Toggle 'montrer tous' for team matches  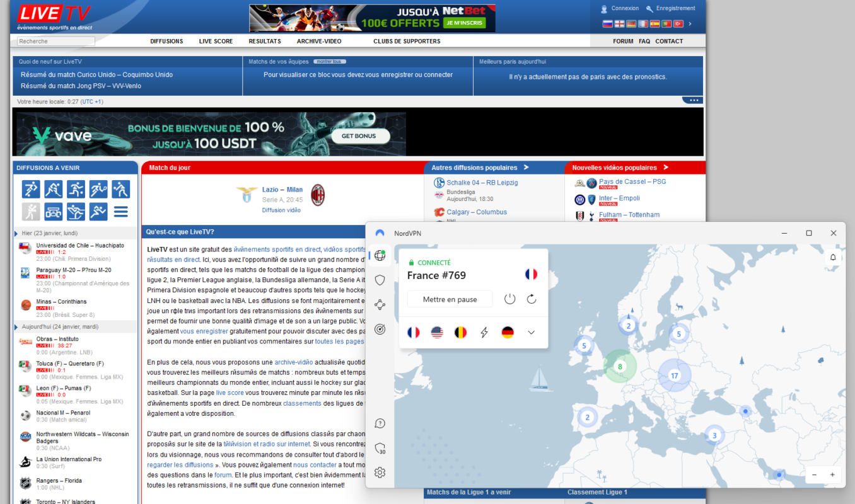330,62
